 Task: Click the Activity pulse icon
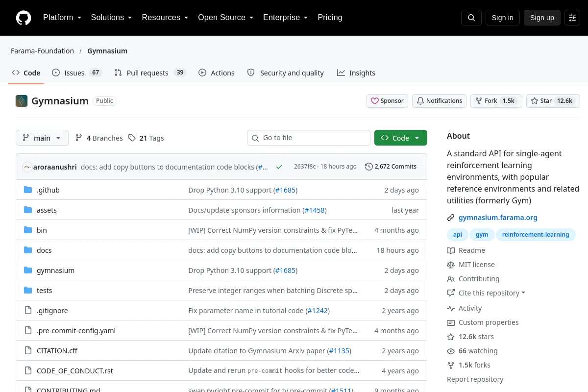(451, 308)
